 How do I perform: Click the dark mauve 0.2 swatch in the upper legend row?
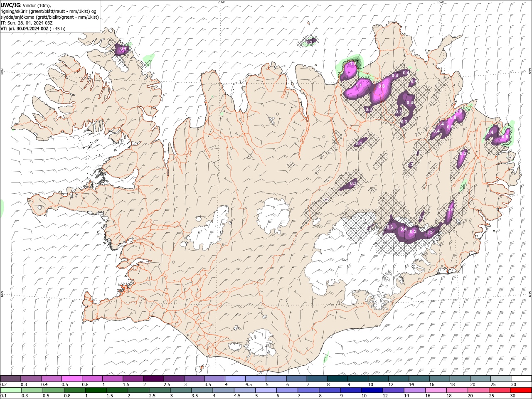[x=10, y=379]
